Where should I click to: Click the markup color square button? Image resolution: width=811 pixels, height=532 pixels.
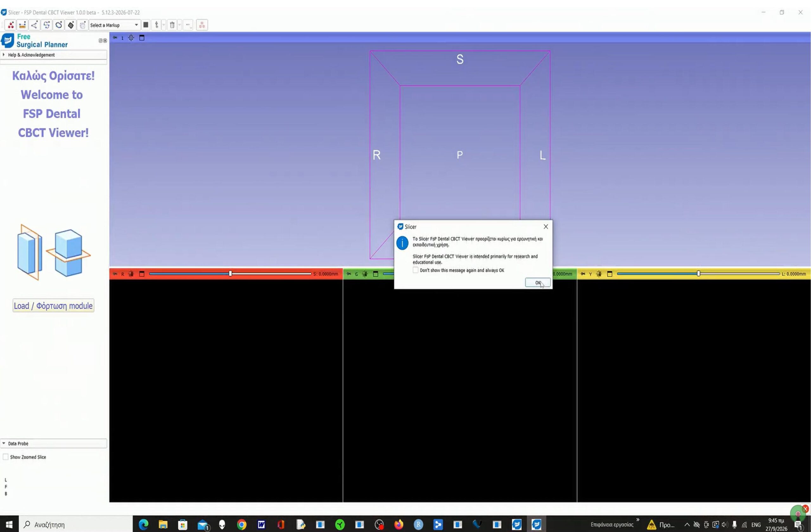click(x=146, y=25)
